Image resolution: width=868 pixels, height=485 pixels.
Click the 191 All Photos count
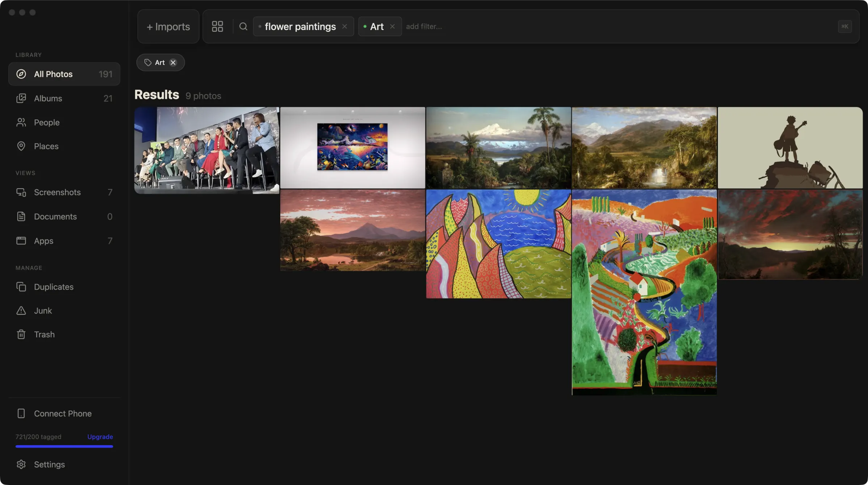point(105,74)
